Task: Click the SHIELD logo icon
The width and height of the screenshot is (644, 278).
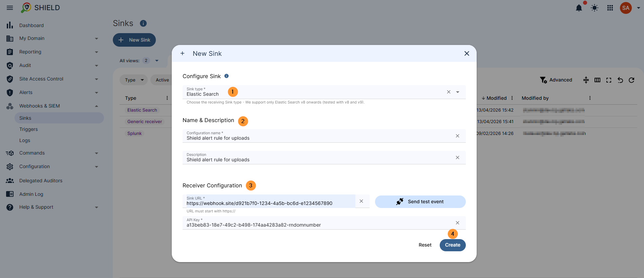Action: click(x=26, y=7)
